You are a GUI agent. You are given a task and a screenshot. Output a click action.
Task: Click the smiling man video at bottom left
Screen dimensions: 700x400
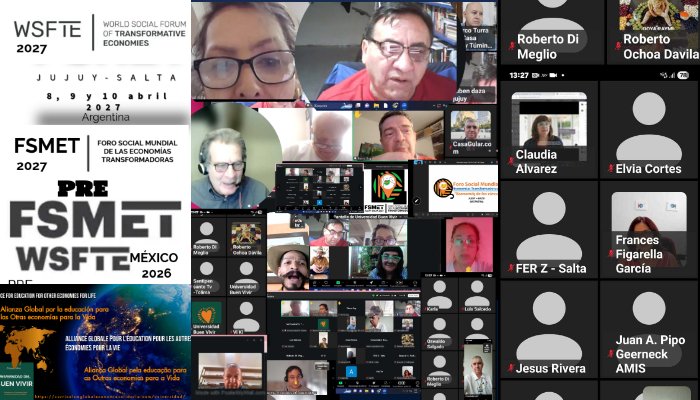click(230, 372)
